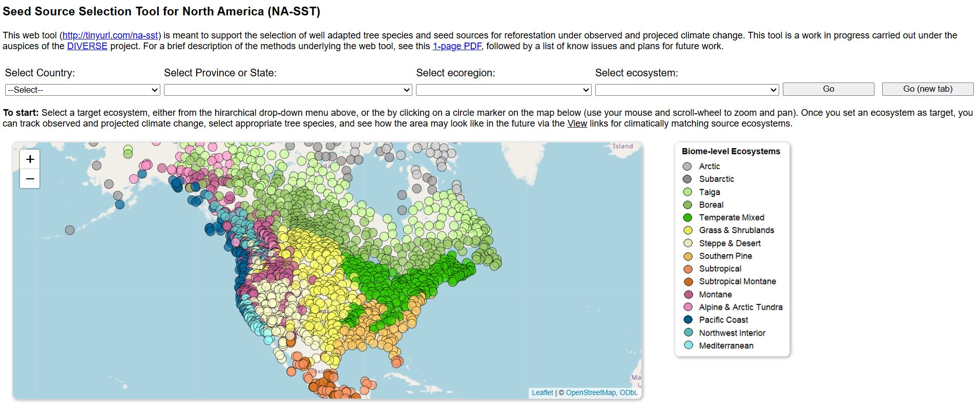The width and height of the screenshot is (980, 414).
Task: Click the Mediterranean cyan legend circle
Action: pyautogui.click(x=688, y=345)
